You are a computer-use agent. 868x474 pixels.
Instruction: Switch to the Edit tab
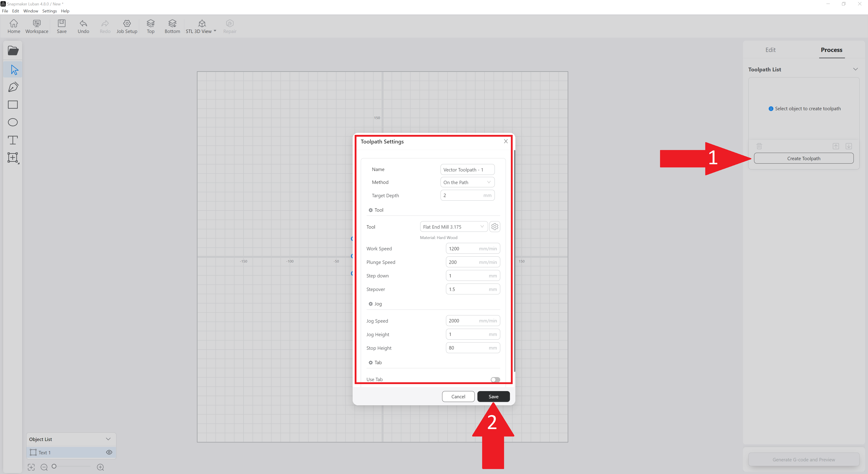point(770,50)
